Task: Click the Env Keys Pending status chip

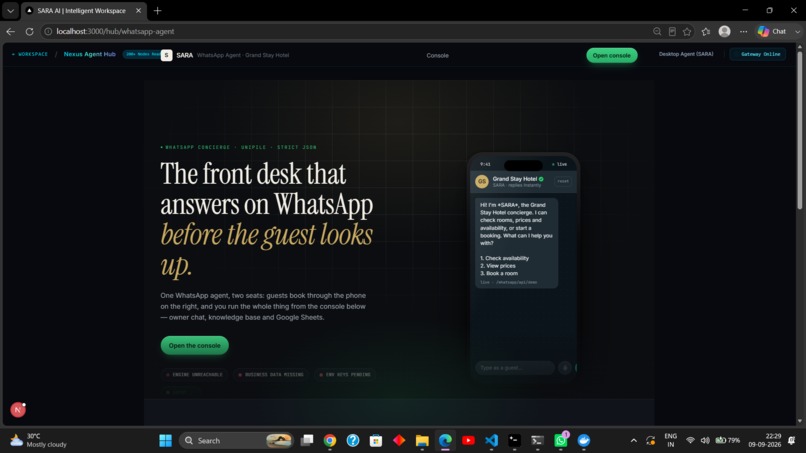Action: tap(344, 374)
